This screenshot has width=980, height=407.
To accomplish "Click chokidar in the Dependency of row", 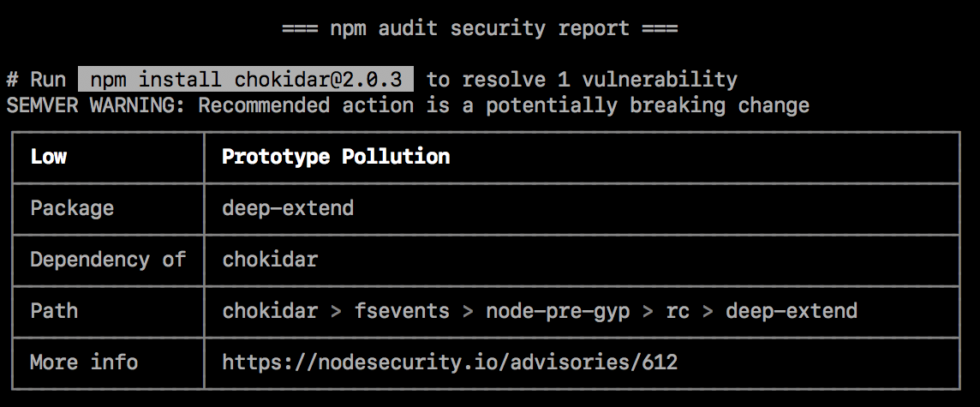I will (x=270, y=260).
